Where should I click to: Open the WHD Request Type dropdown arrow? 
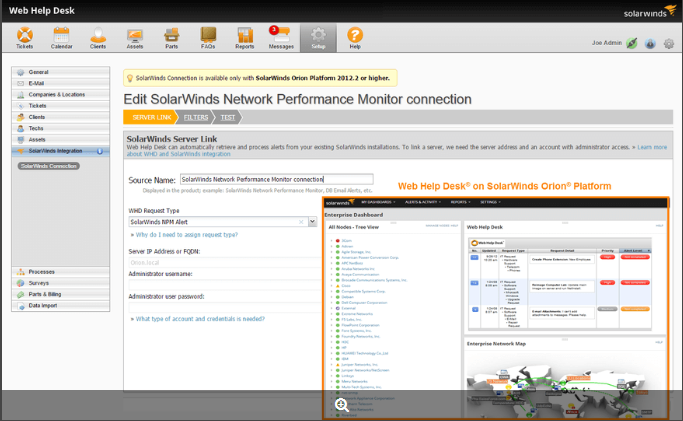tap(312, 222)
